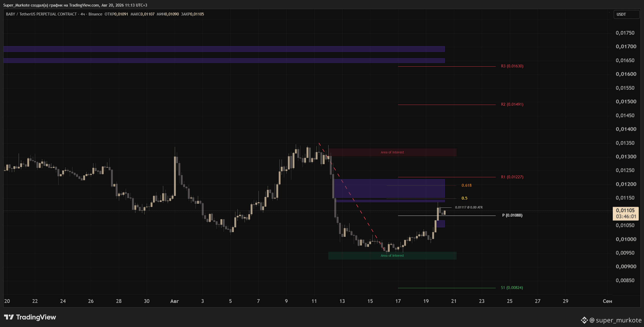Click the 28 date label on time axis

coord(119,301)
